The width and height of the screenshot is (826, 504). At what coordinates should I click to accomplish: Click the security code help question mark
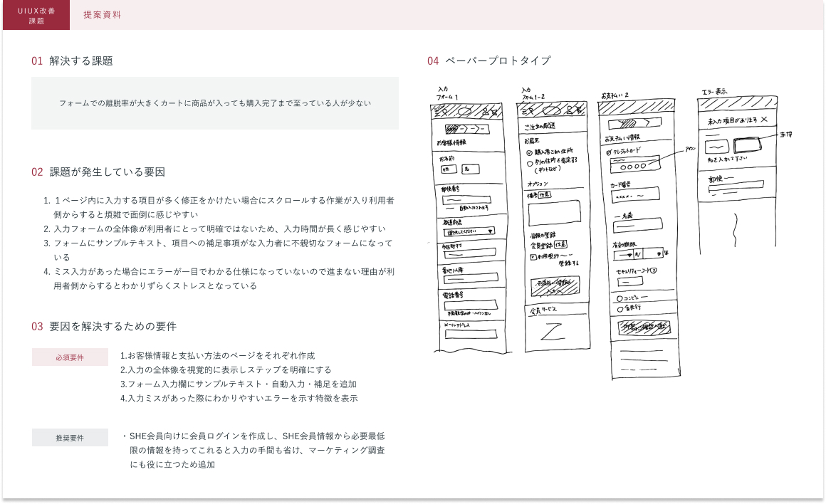coord(653,270)
